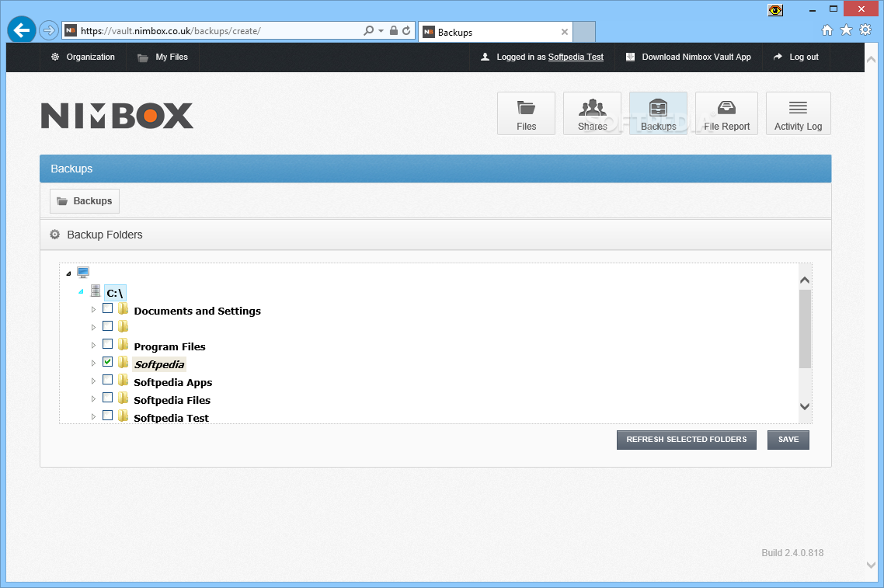This screenshot has width=884, height=588.
Task: Click the C:\ drive icon
Action: click(96, 291)
